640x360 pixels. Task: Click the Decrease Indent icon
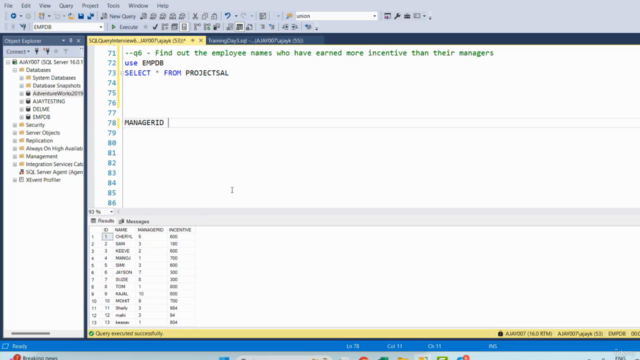285,27
